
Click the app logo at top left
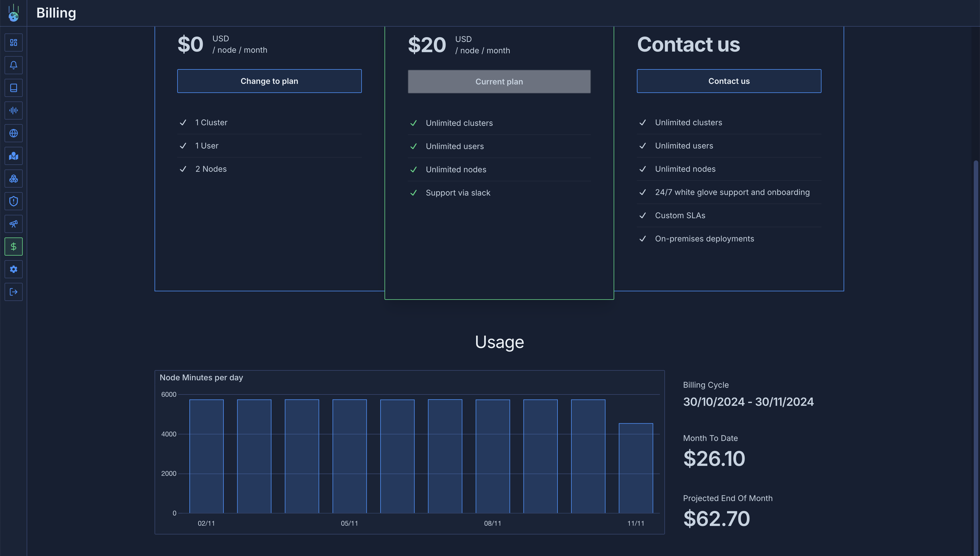pos(13,13)
